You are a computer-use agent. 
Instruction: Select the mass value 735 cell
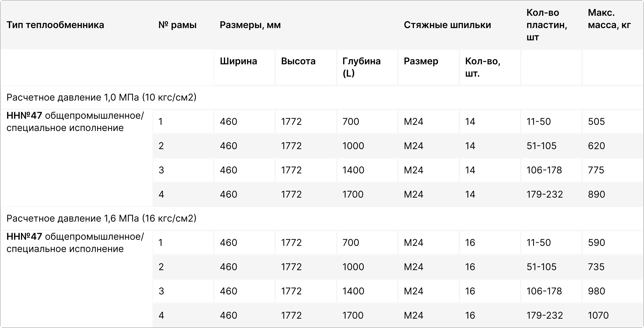pyautogui.click(x=596, y=267)
